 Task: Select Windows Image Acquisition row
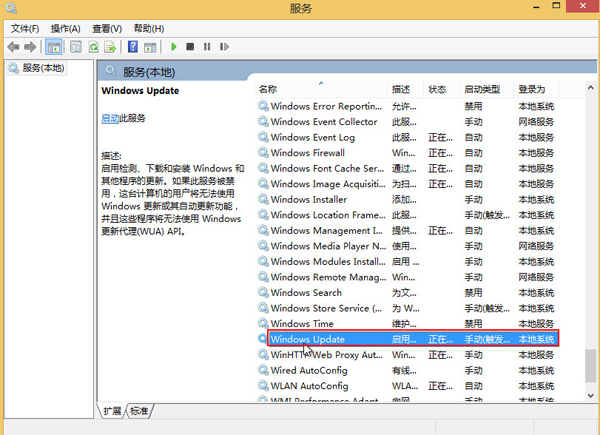pyautogui.click(x=408, y=184)
